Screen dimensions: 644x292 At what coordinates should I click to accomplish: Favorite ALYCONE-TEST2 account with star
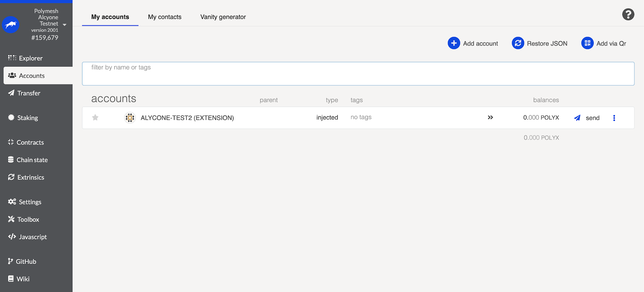coord(95,117)
